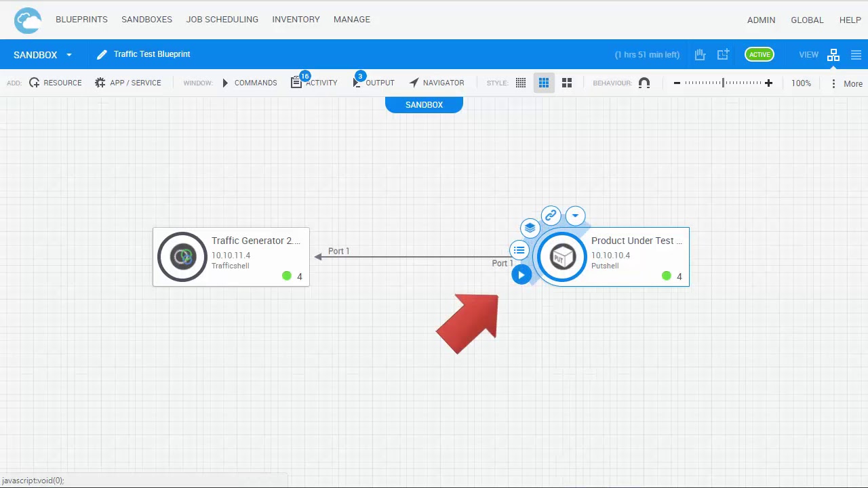Viewport: 868px width, 488px height.
Task: Add a Resource to the sandbox
Action: point(55,83)
